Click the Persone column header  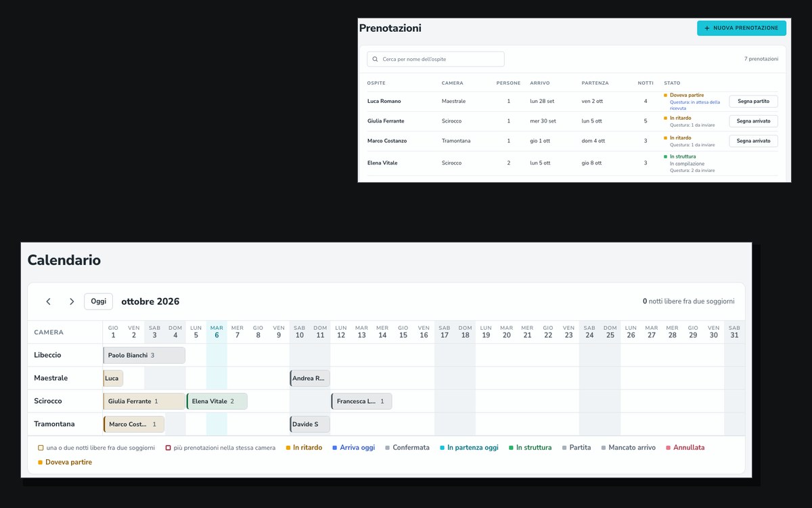click(x=508, y=83)
